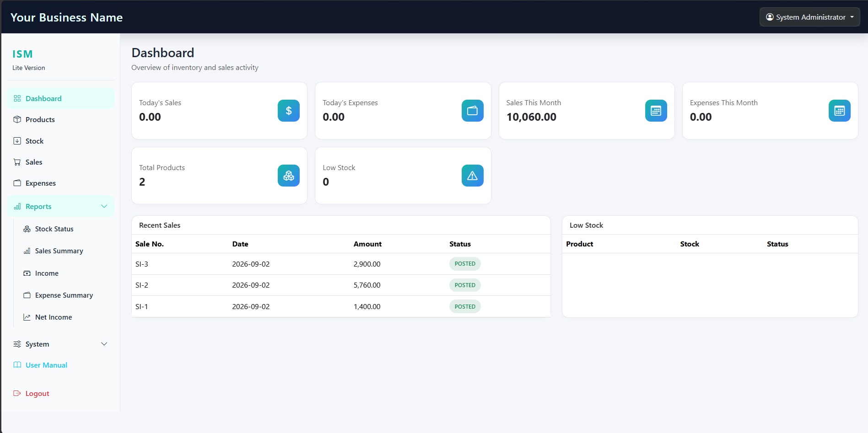Open the System Administrator user dropdown
The image size is (868, 433).
point(810,17)
